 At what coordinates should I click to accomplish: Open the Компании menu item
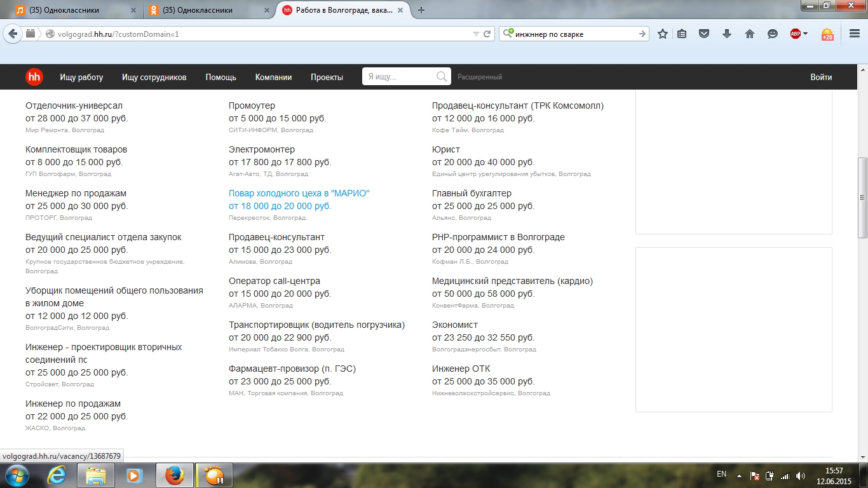[273, 77]
